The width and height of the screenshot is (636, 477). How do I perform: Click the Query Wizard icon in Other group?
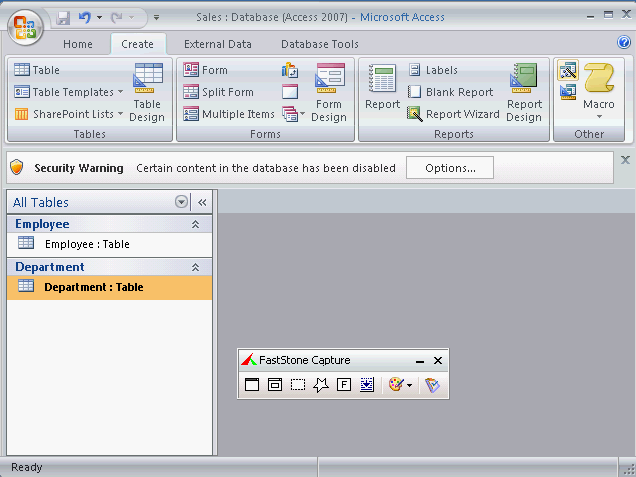point(568,71)
